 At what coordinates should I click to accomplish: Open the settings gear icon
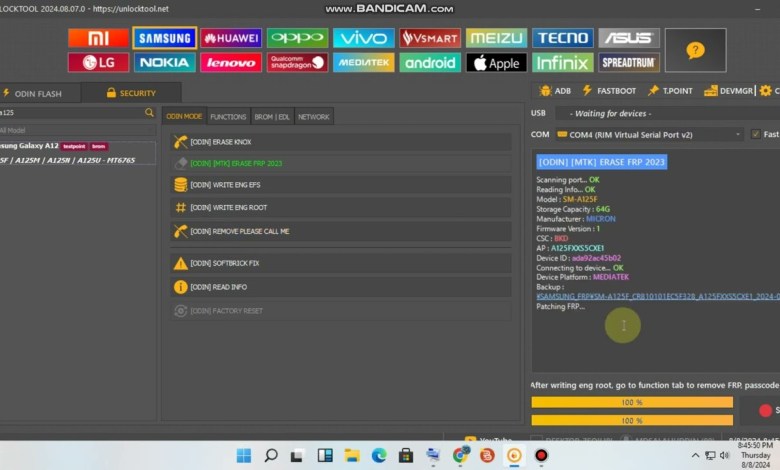(x=766, y=91)
